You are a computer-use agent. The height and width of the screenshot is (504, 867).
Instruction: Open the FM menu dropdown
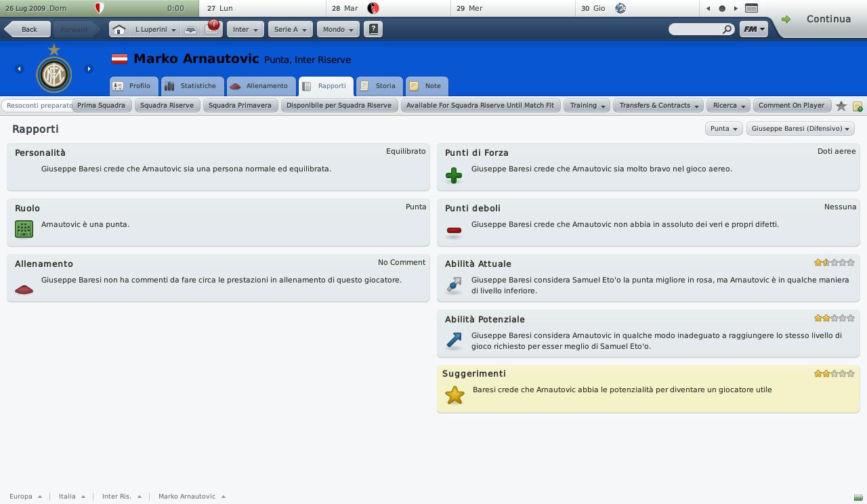point(753,29)
